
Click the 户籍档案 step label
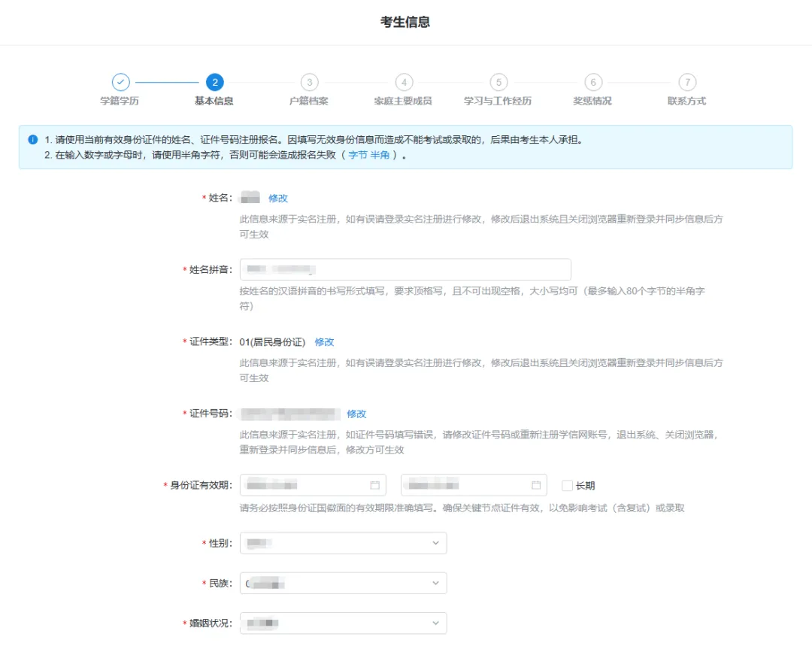(x=309, y=101)
